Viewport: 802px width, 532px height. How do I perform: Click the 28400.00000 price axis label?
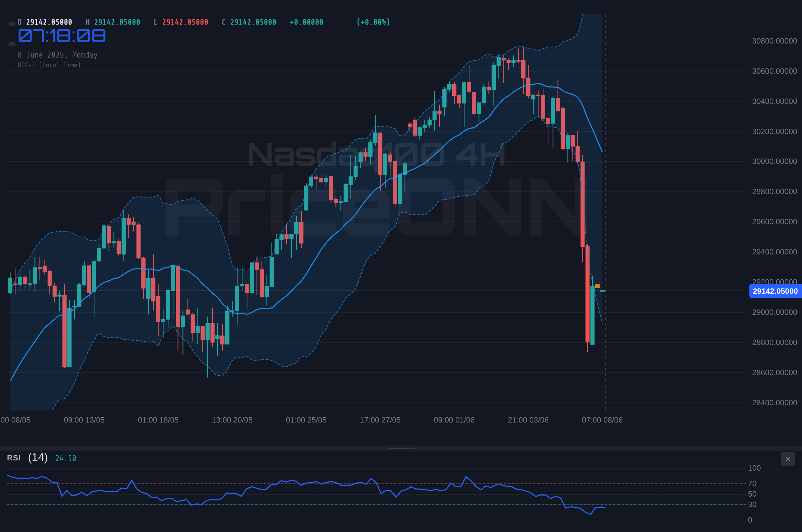coord(775,403)
